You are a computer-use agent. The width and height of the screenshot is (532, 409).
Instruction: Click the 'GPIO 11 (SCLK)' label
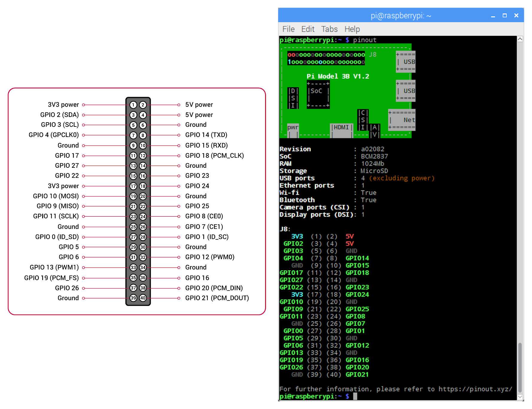tap(56, 216)
